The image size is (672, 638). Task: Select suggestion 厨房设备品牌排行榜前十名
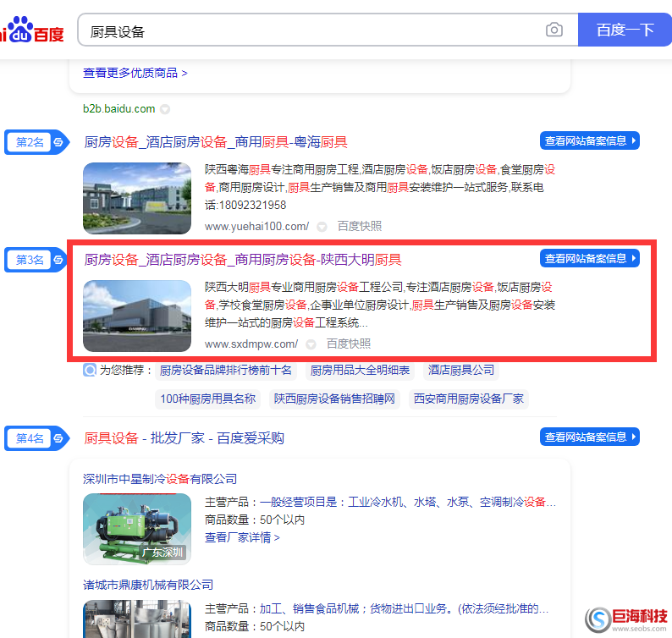226,370
